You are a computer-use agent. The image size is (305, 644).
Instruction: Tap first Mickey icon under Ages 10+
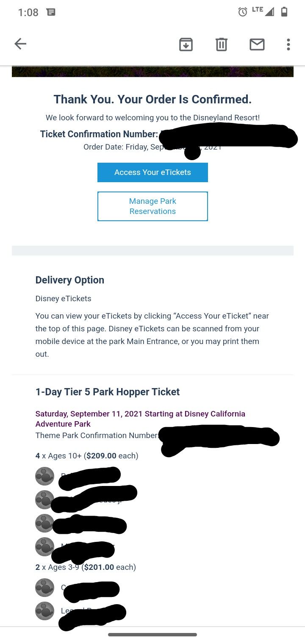(x=44, y=476)
